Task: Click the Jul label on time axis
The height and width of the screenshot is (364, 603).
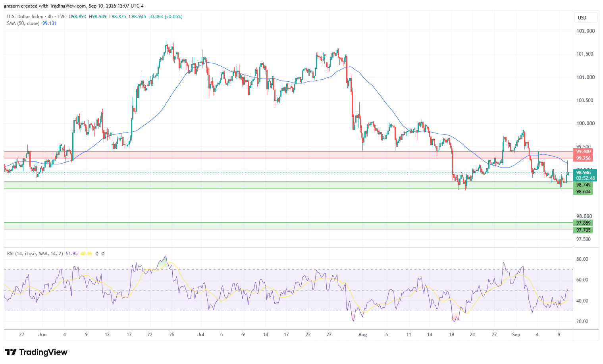Action: [201, 335]
